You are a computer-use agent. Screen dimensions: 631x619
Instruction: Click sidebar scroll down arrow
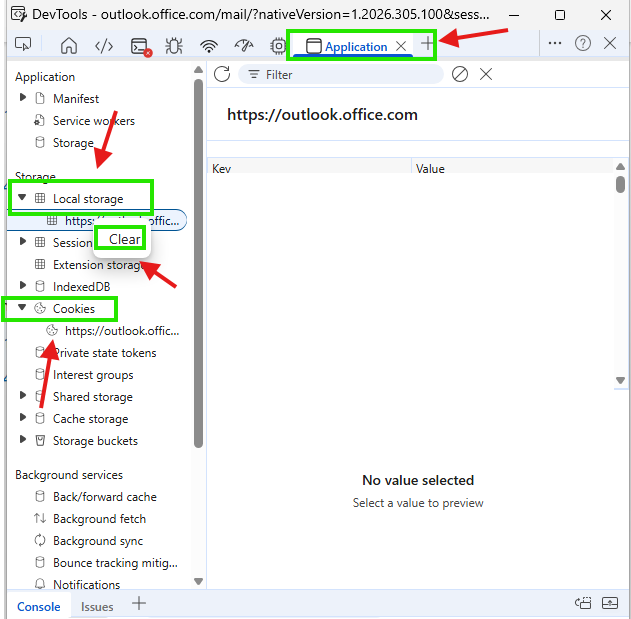(x=198, y=581)
